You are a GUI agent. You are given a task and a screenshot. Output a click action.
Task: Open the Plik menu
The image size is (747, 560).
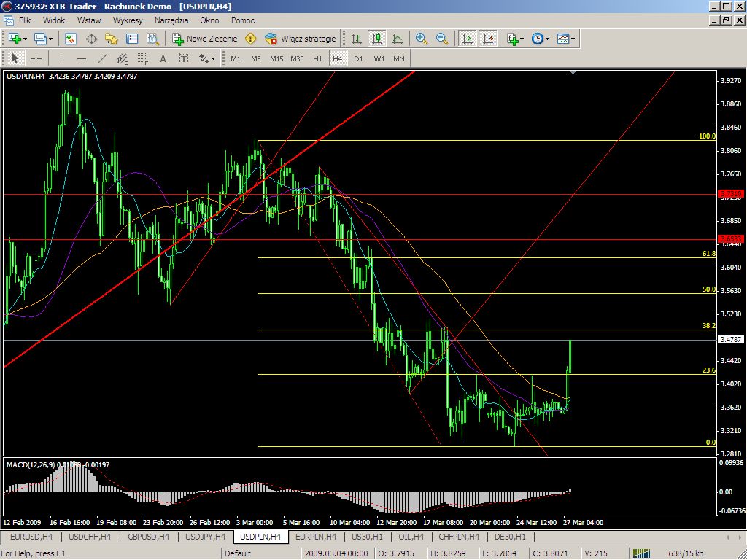tap(25, 20)
